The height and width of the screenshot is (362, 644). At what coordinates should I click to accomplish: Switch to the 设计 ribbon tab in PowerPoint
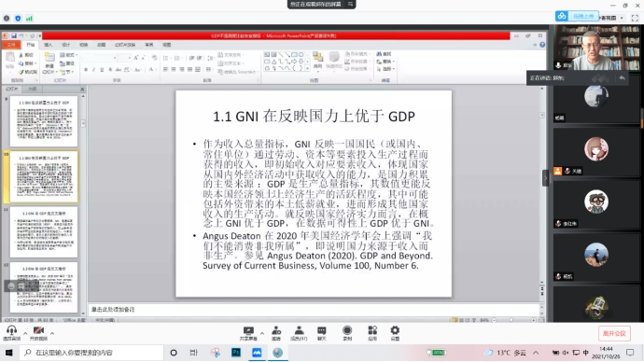pyautogui.click(x=65, y=45)
